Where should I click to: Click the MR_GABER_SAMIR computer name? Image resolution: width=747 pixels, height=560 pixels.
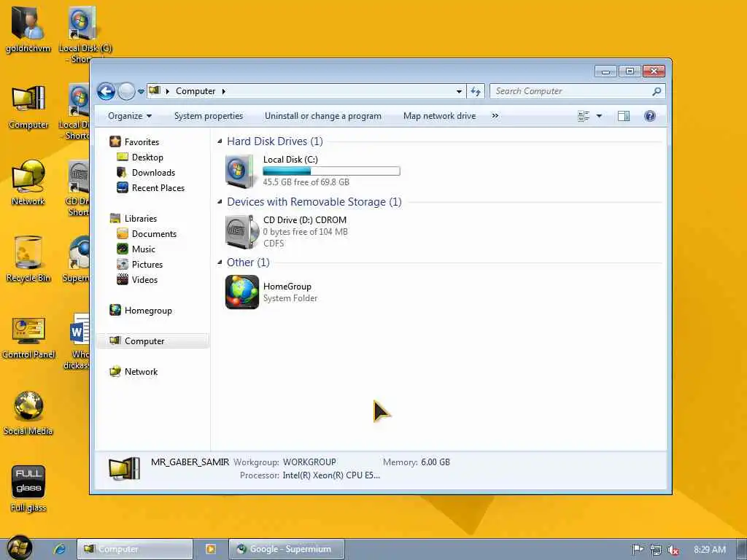190,462
